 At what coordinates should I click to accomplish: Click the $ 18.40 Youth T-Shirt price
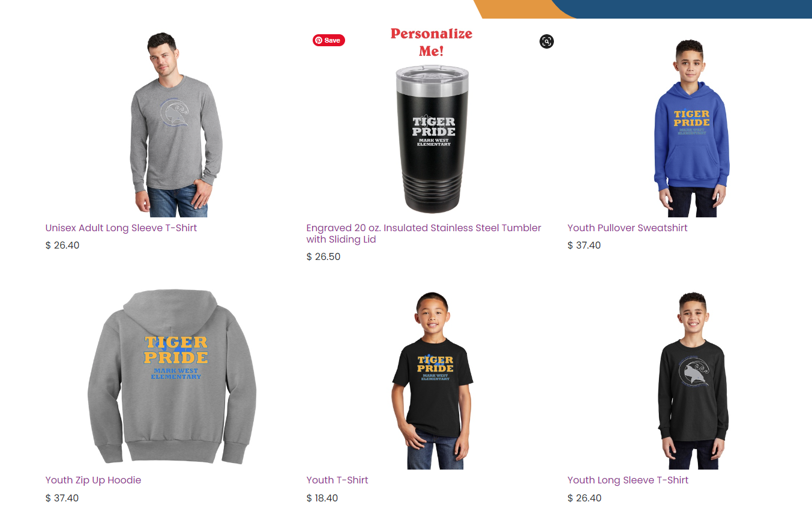tap(322, 498)
